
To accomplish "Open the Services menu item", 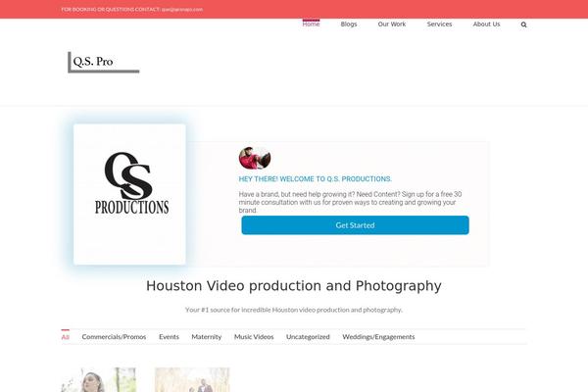I will pos(439,24).
